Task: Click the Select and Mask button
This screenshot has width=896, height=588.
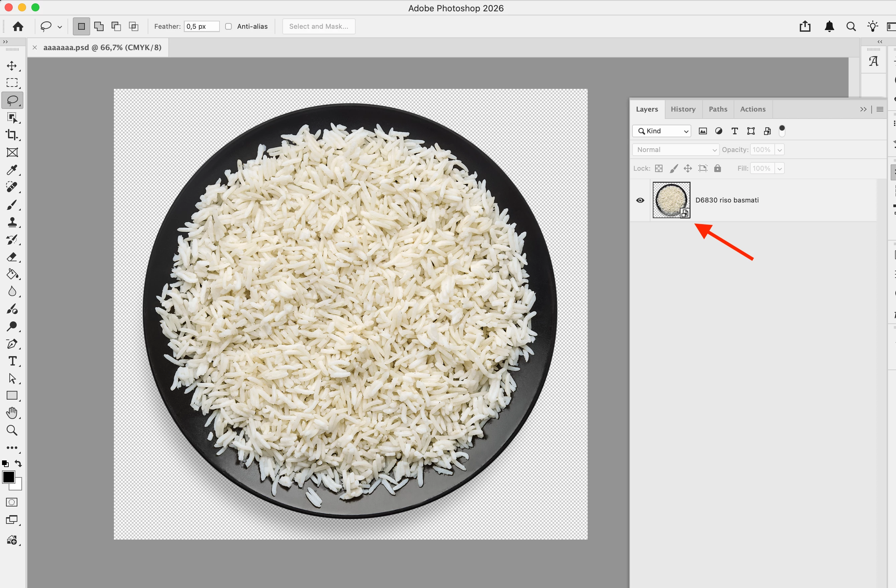Action: [x=318, y=26]
